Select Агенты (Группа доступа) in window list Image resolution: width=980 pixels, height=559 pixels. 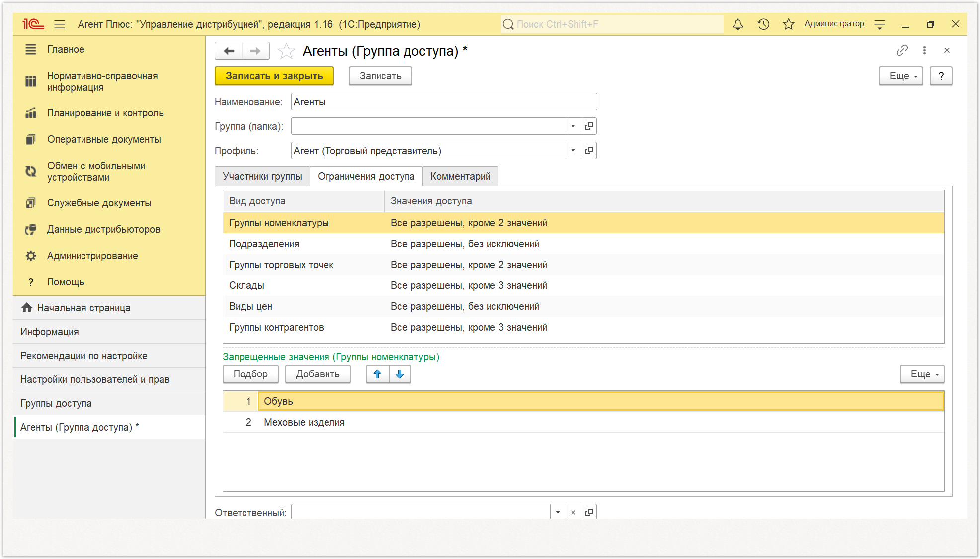[109, 427]
